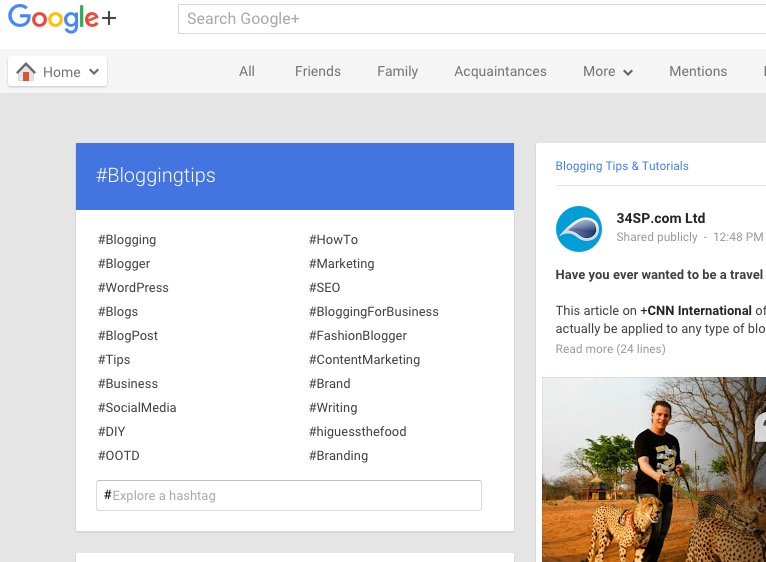Click the 34SP.com Ltd profile avatar
This screenshot has width=766, height=562.
(x=579, y=229)
